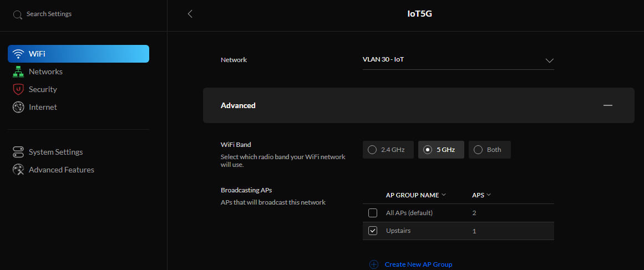Open the Networks settings menu item
The height and width of the screenshot is (270, 644).
coord(45,72)
